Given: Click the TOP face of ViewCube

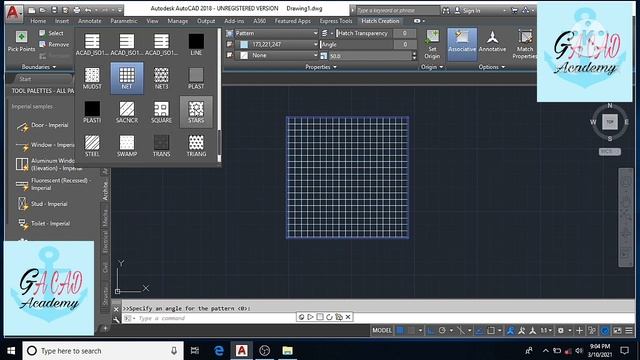Looking at the screenshot, I should pyautogui.click(x=610, y=122).
